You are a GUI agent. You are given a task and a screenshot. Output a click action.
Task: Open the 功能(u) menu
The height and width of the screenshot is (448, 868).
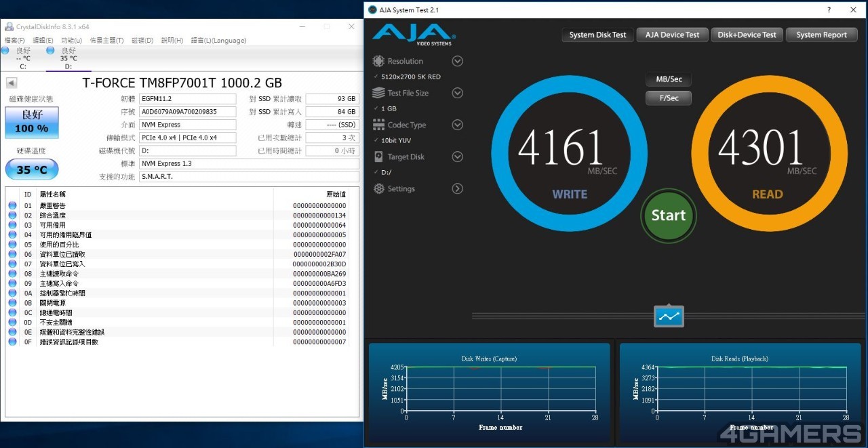(71, 41)
